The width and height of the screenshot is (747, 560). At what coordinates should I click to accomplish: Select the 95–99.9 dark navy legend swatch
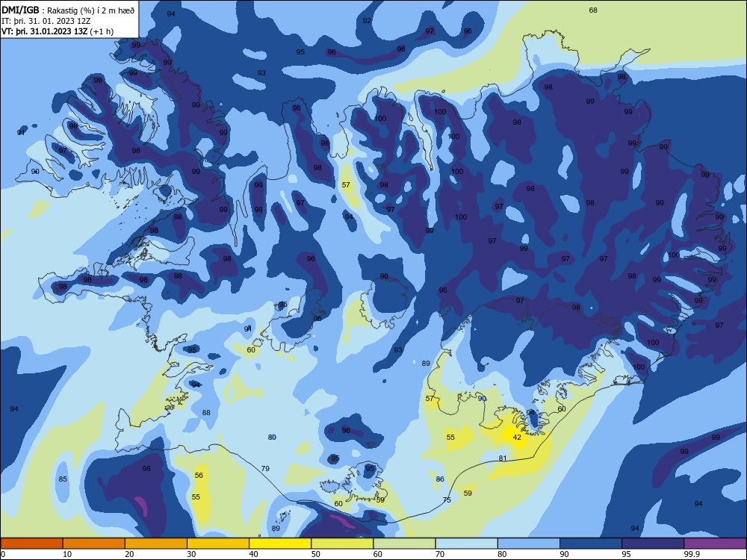point(653,544)
